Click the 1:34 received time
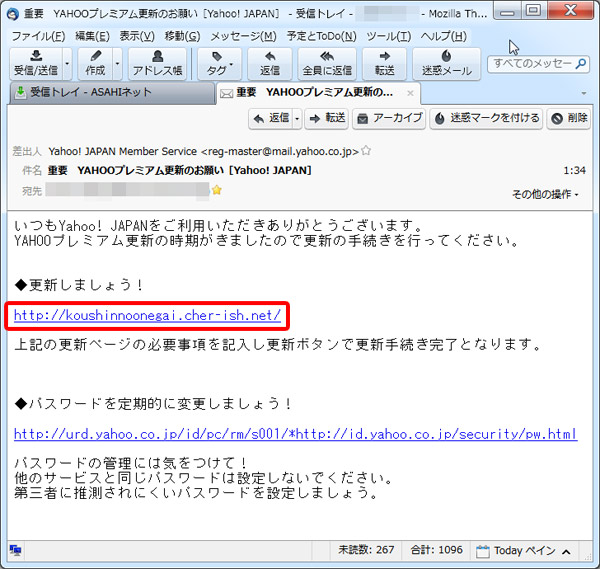600x569 pixels. pyautogui.click(x=574, y=170)
